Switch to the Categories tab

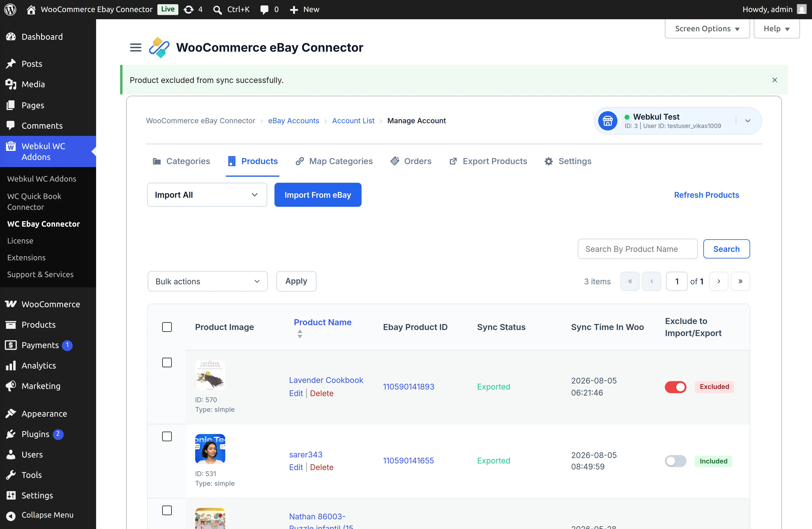point(181,161)
